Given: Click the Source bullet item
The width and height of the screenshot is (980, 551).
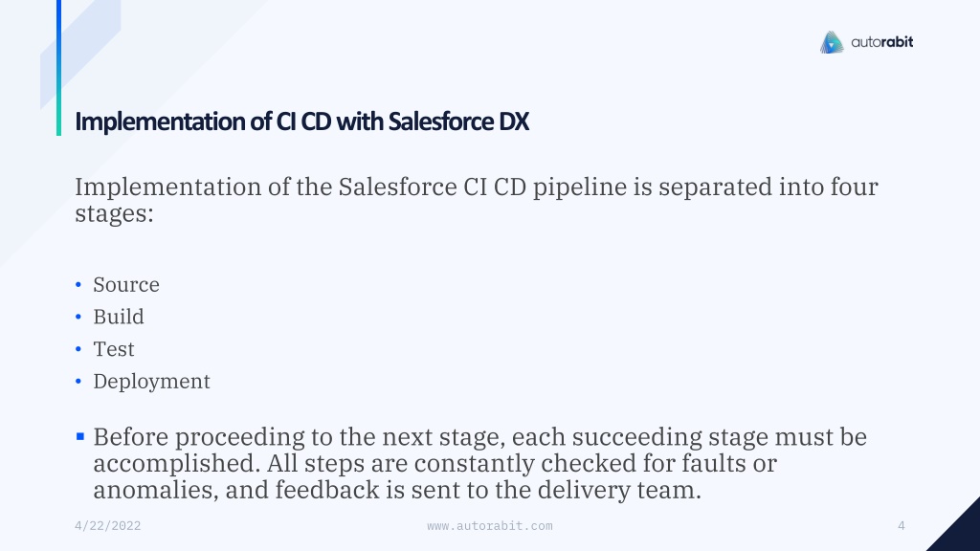Looking at the screenshot, I should tap(126, 285).
